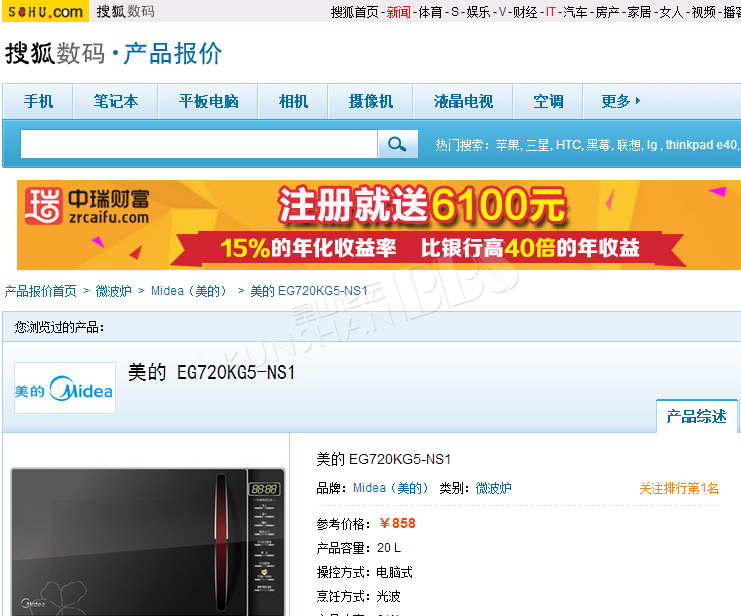This screenshot has height=616, width=741.
Task: Click the SOHU.com logo
Action: pyautogui.click(x=45, y=11)
